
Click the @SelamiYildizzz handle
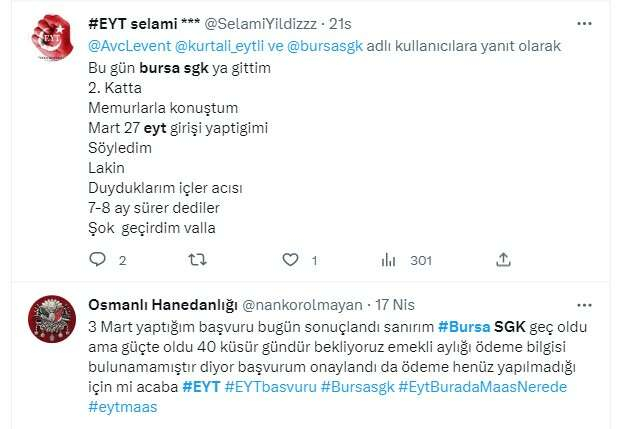coord(261,24)
